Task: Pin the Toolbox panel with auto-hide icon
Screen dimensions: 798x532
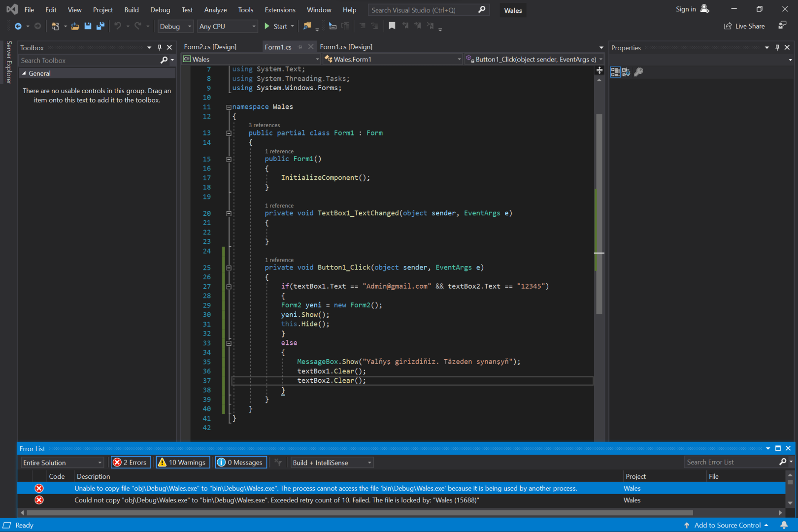Action: pyautogui.click(x=160, y=47)
